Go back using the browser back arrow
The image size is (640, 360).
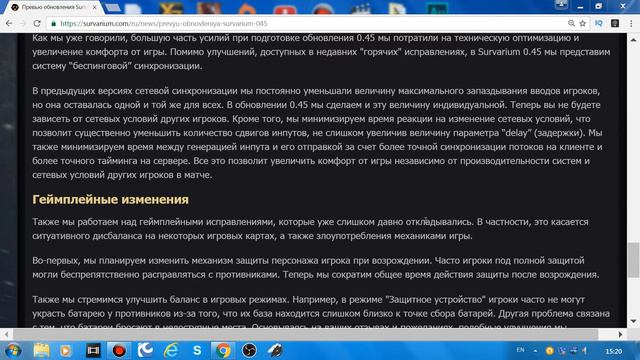[9, 24]
